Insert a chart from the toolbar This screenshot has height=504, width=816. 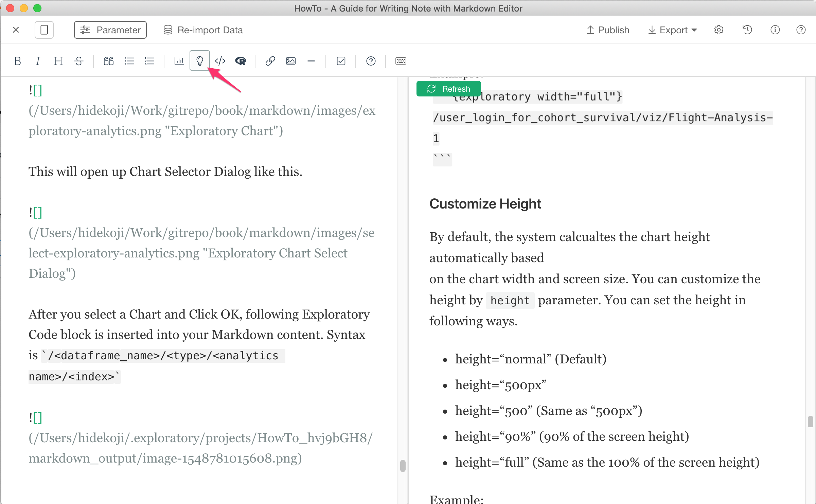(179, 61)
